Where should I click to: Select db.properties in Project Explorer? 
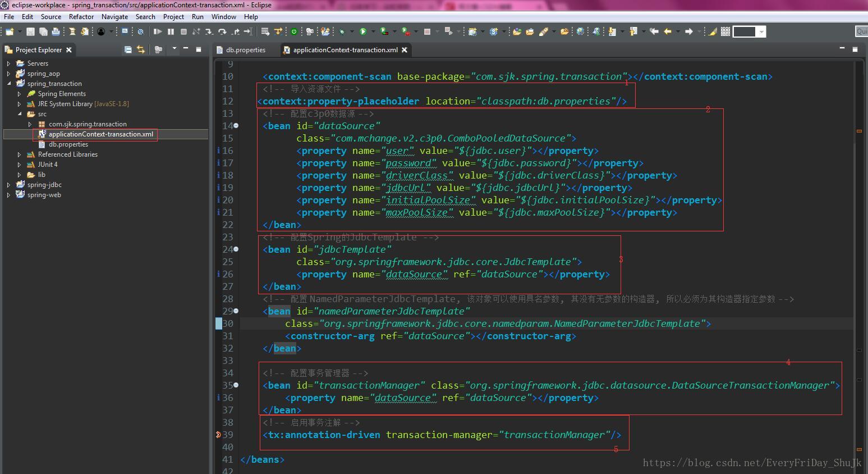[68, 144]
